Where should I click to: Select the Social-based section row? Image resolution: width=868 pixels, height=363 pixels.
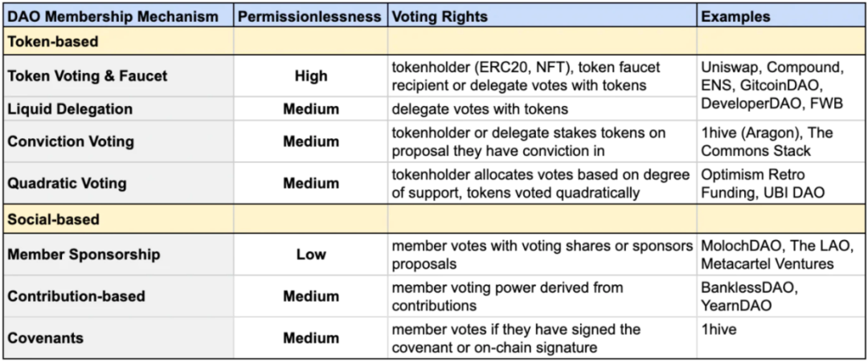point(435,219)
